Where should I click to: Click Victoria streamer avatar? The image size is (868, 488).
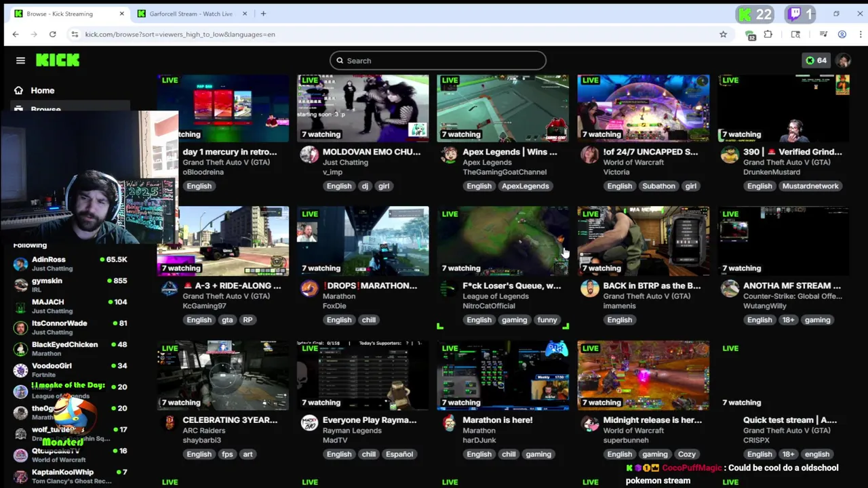(589, 155)
